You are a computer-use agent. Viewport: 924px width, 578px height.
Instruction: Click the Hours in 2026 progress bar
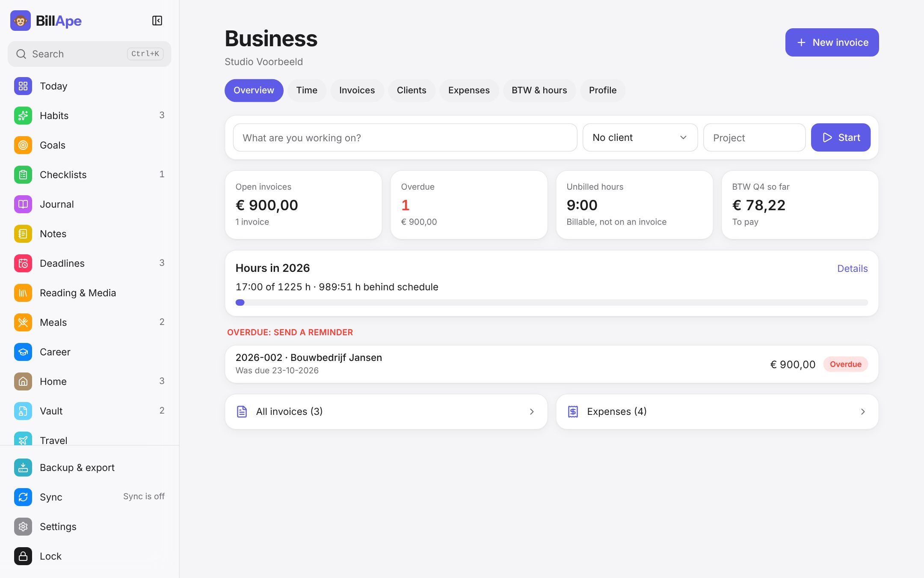coord(551,302)
